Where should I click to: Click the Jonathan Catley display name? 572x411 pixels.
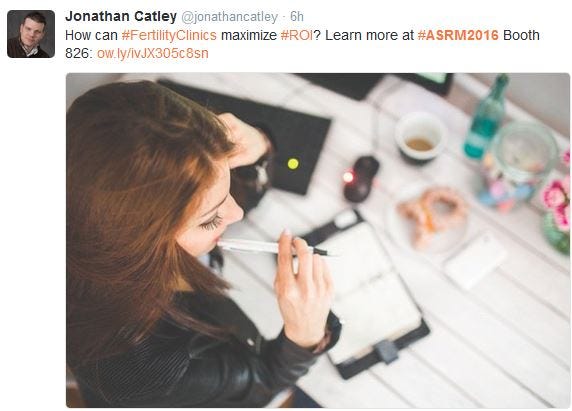pos(121,16)
